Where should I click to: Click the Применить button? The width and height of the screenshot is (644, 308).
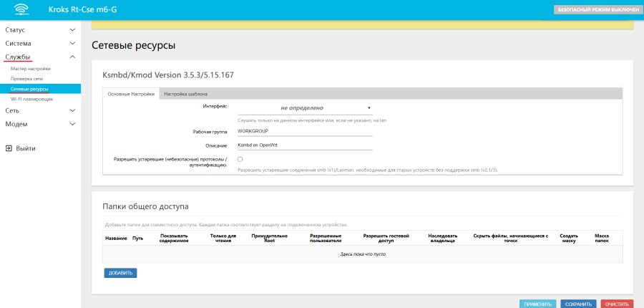537,304
